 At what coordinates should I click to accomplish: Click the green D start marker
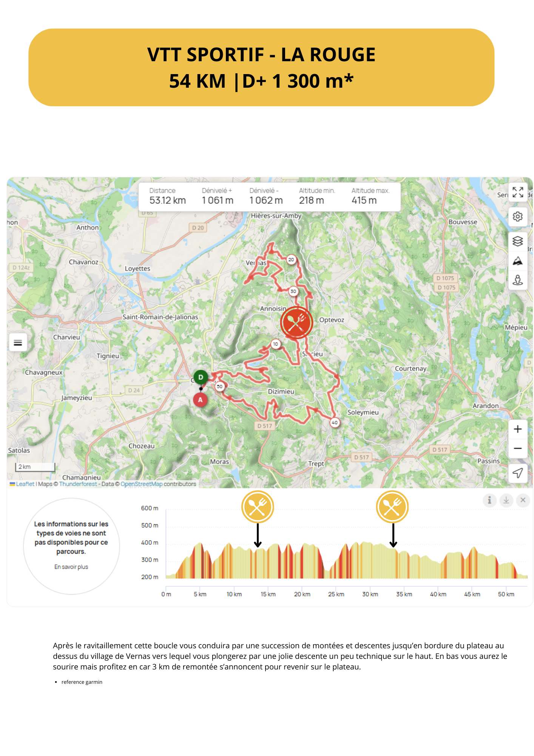pyautogui.click(x=201, y=377)
